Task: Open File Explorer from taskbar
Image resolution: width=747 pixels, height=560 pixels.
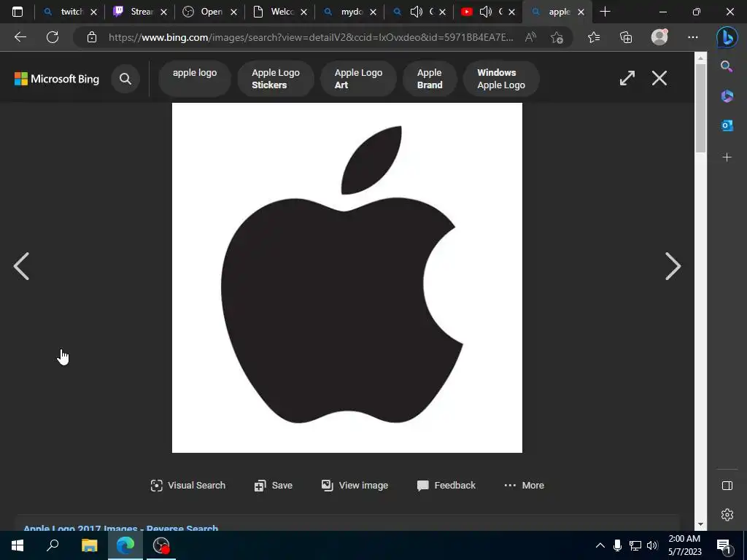Action: (x=89, y=545)
